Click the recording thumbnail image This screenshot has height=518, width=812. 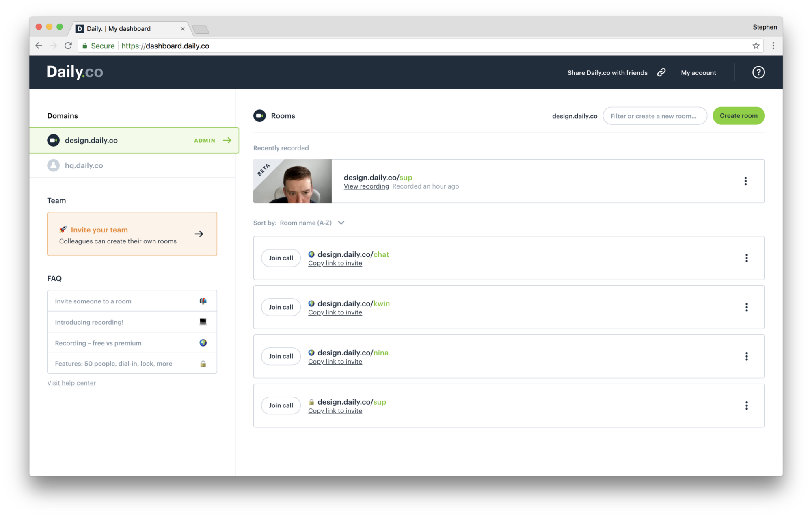pos(292,181)
